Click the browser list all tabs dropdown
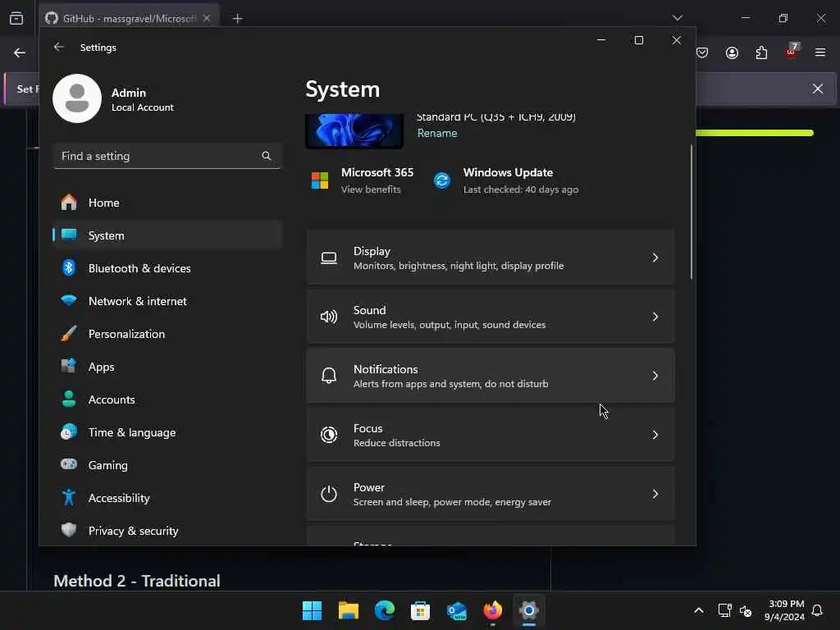The image size is (840, 630). point(678,18)
